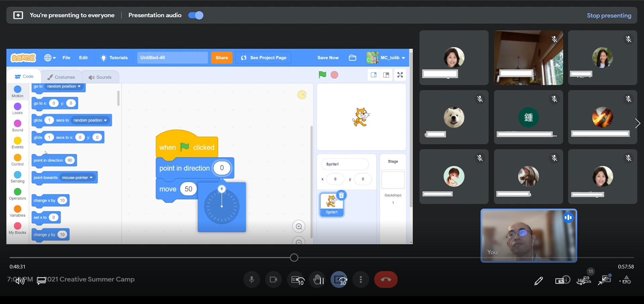The image size is (644, 304).
Task: Open the language globe dropdown
Action: 50,58
